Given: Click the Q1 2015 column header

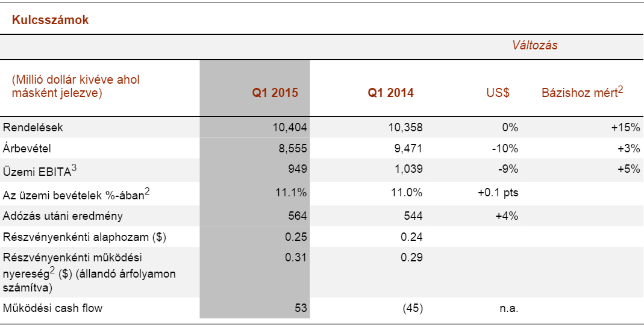Looking at the screenshot, I should click(275, 93).
